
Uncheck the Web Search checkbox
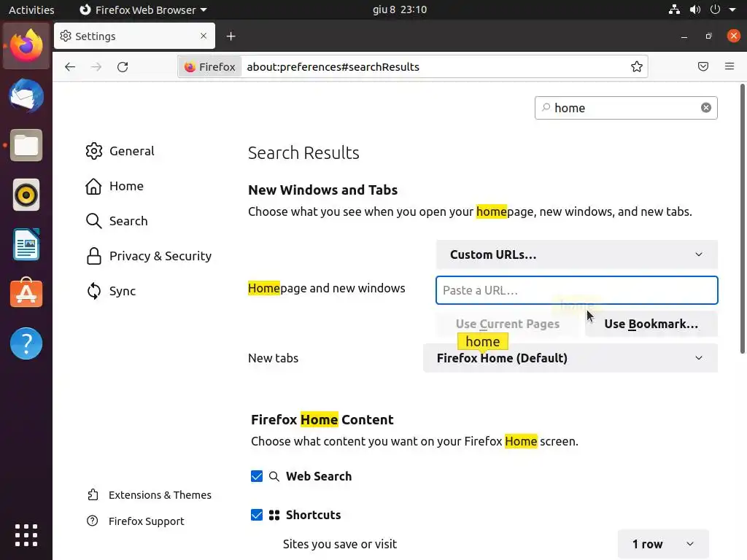[x=257, y=476]
